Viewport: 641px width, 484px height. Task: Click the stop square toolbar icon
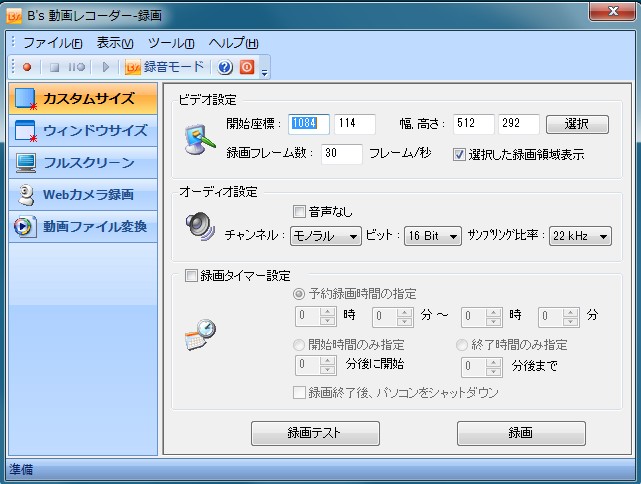pyautogui.click(x=54, y=67)
